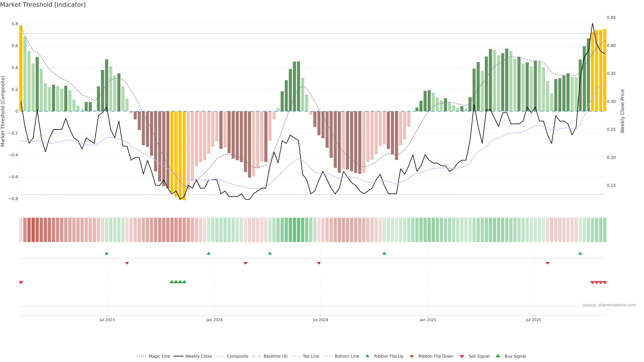Click the Market Threshold [Indicator] title
The image size is (644, 362).
tap(43, 5)
